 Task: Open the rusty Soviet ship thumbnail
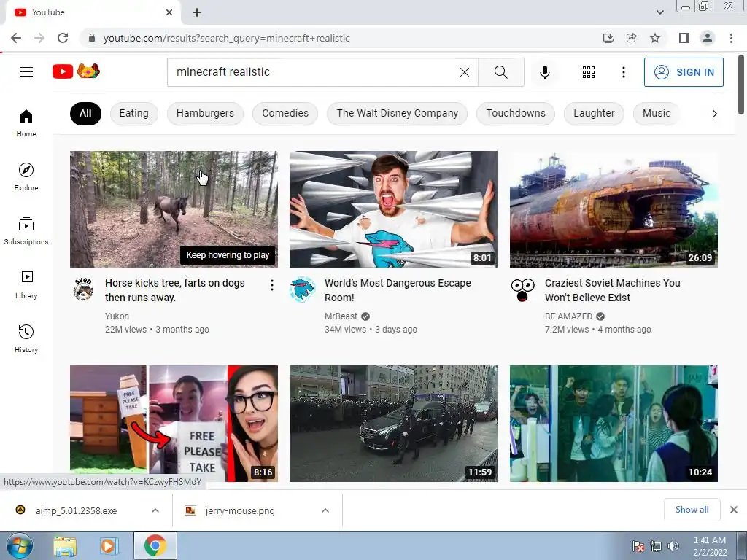614,209
